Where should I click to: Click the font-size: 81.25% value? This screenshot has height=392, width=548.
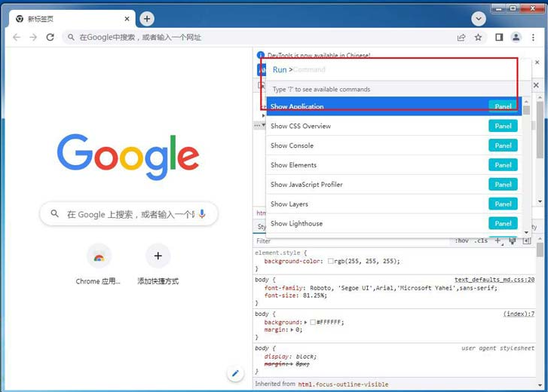[x=314, y=296]
